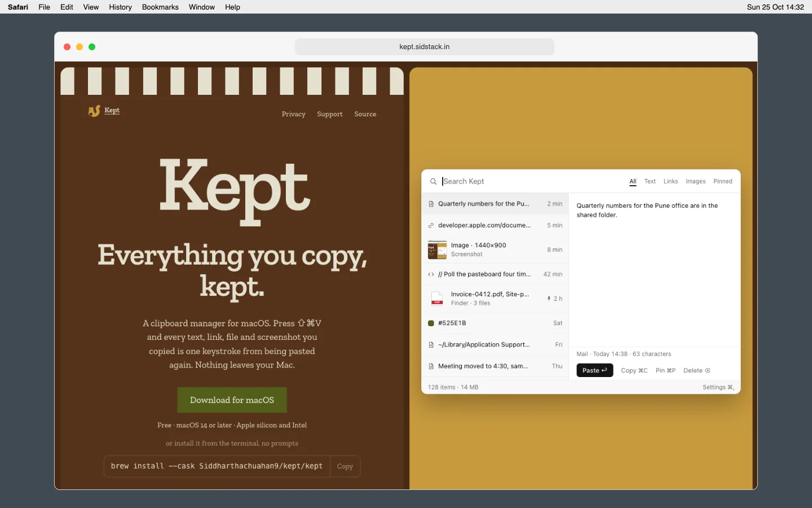
Task: Click the Paste button
Action: (594, 370)
